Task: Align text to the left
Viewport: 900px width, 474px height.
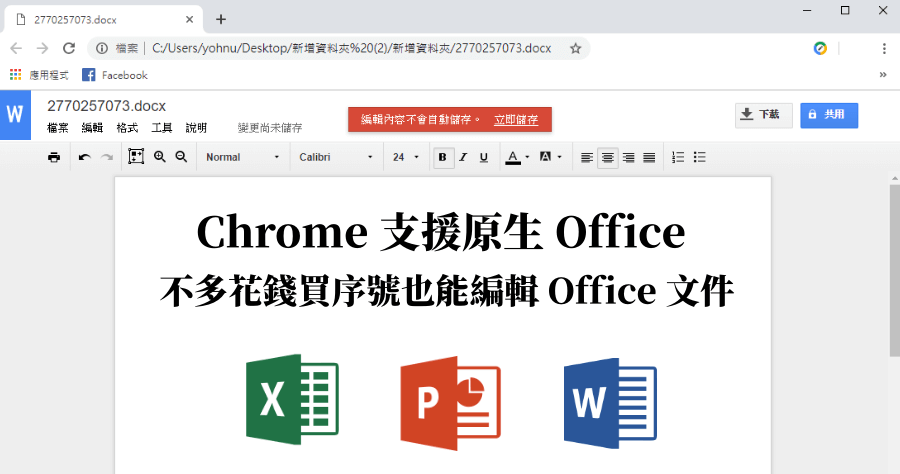Action: (587, 157)
